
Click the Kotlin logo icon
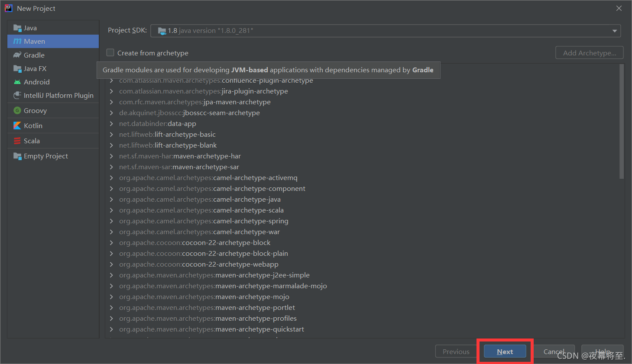pyautogui.click(x=17, y=126)
